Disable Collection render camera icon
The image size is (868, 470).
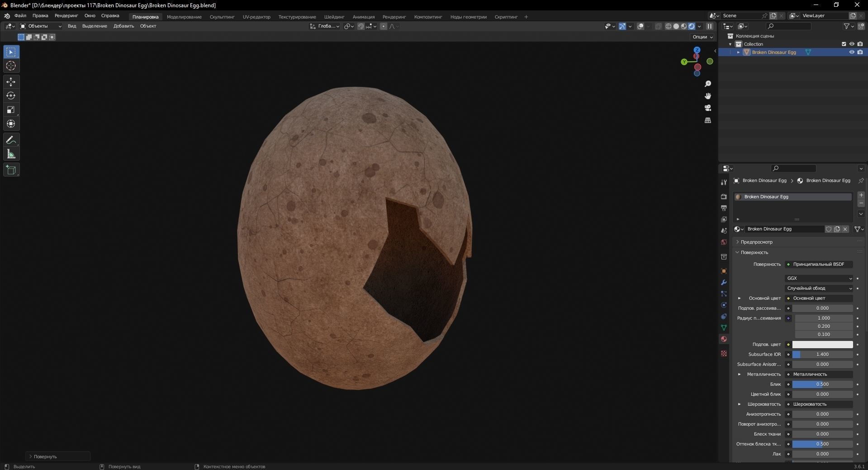click(x=860, y=44)
